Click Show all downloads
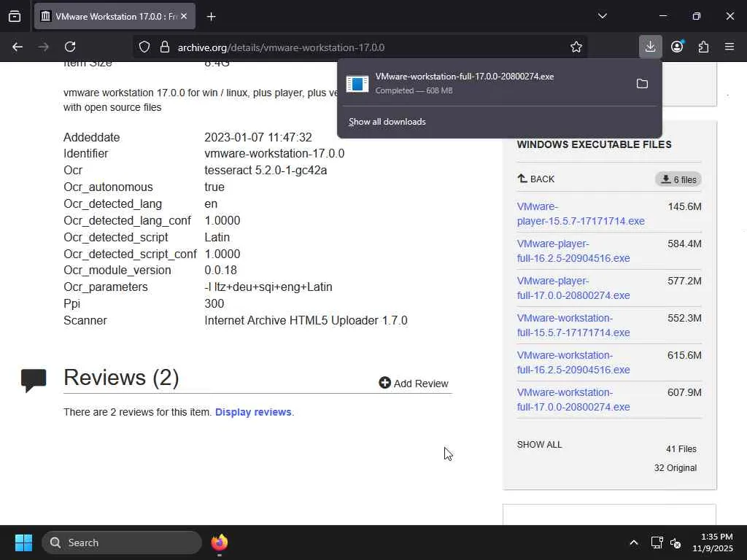The height and width of the screenshot is (560, 747). tap(387, 122)
